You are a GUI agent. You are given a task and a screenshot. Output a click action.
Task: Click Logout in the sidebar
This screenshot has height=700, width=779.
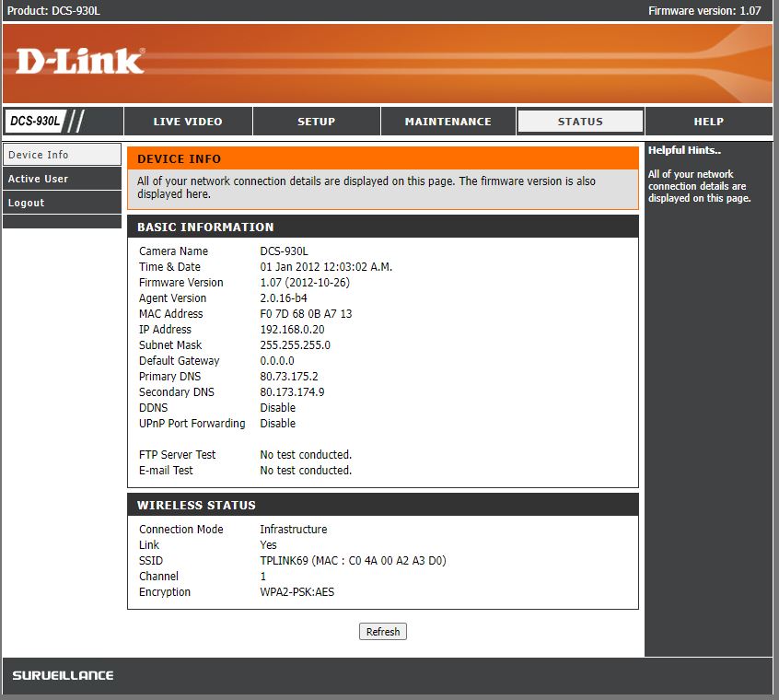[62, 203]
